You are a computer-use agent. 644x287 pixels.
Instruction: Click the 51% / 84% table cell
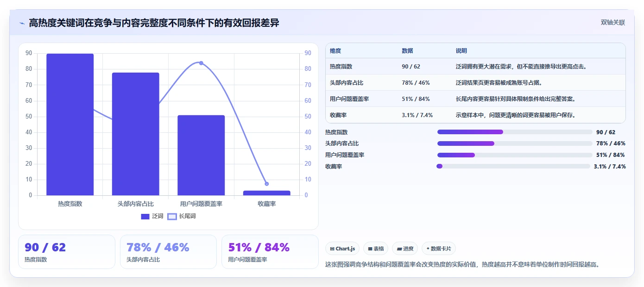pyautogui.click(x=416, y=99)
